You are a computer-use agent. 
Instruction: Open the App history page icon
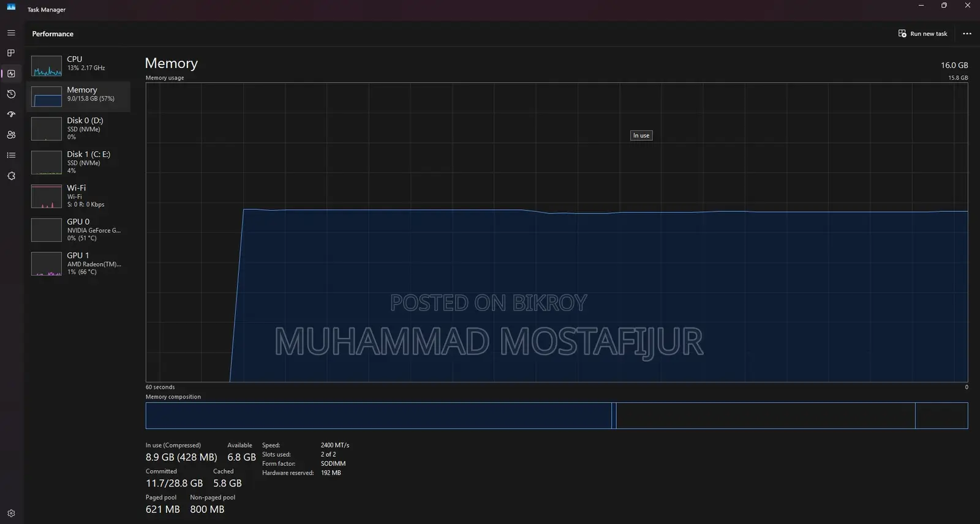(11, 94)
